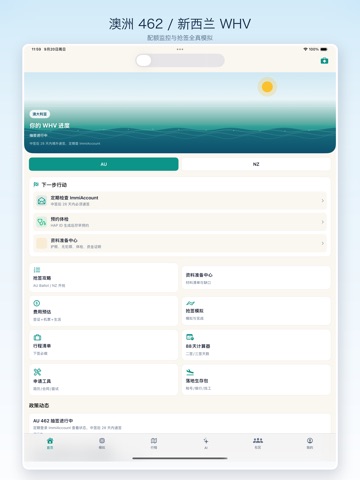Open the cost estimate coin icon card
The image size is (360, 480).
click(x=103, y=311)
